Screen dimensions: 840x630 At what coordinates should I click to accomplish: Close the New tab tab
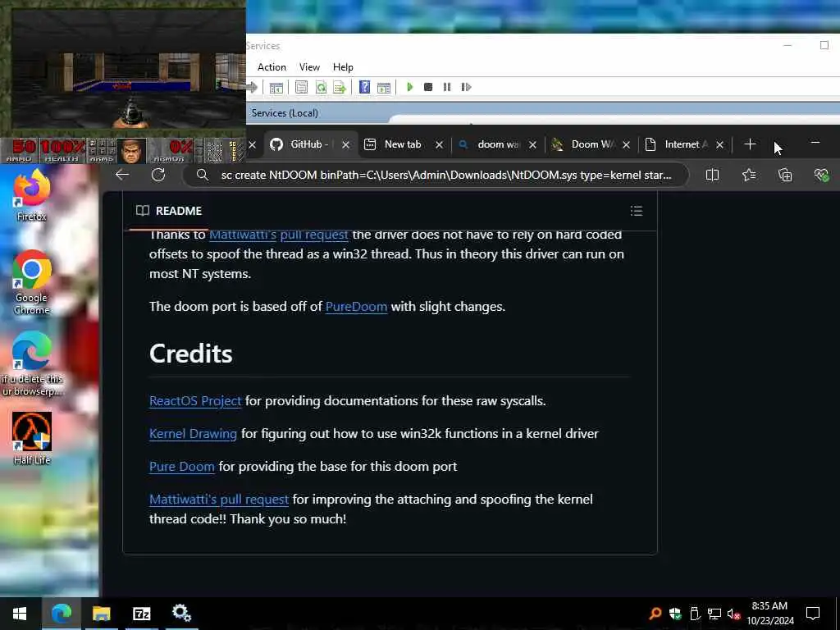[x=440, y=144]
